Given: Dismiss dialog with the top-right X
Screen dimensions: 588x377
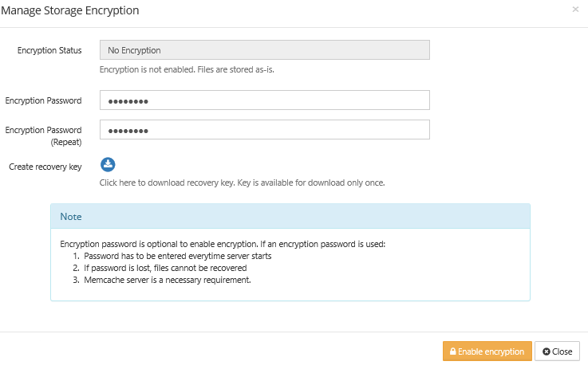Looking at the screenshot, I should [575, 10].
